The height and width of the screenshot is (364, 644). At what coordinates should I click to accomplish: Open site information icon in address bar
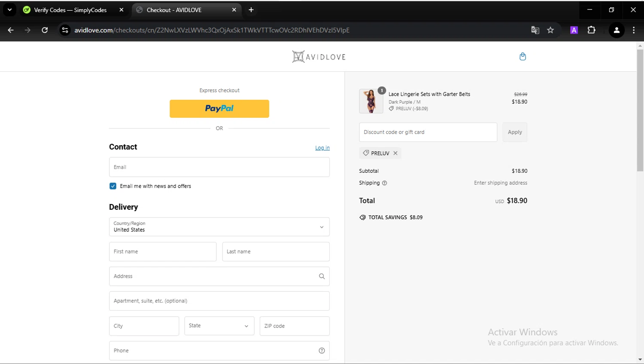[65, 30]
